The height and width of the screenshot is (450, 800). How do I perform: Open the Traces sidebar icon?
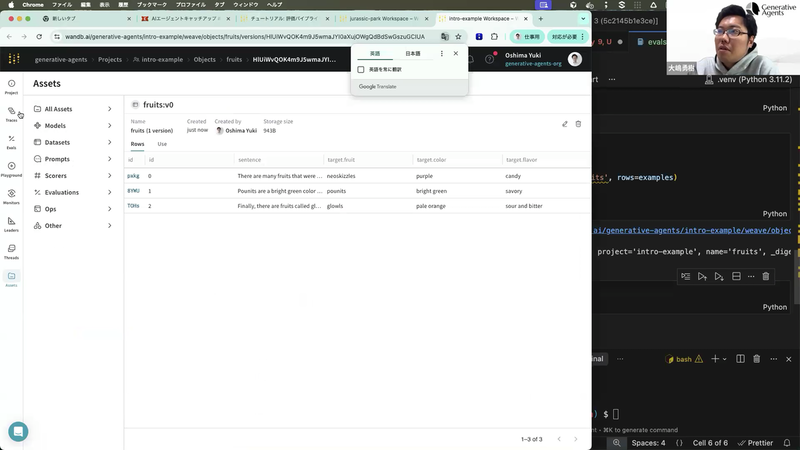coord(11,114)
